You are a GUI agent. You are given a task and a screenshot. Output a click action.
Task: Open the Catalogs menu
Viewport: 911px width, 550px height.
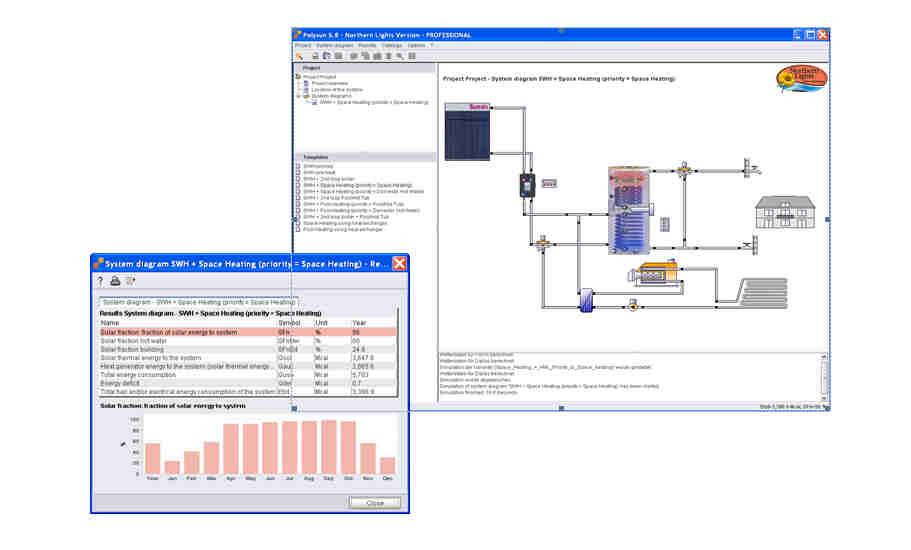point(392,45)
